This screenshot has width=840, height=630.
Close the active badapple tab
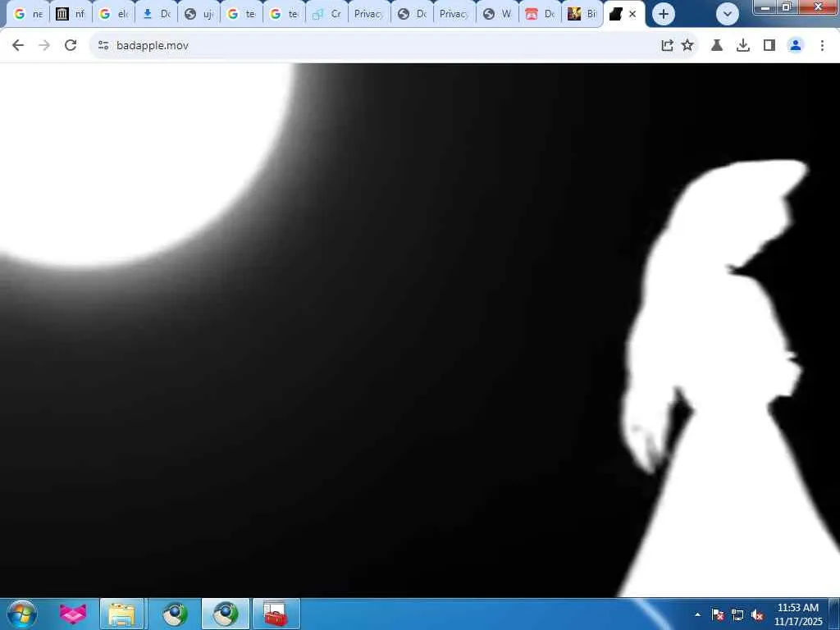pyautogui.click(x=632, y=14)
